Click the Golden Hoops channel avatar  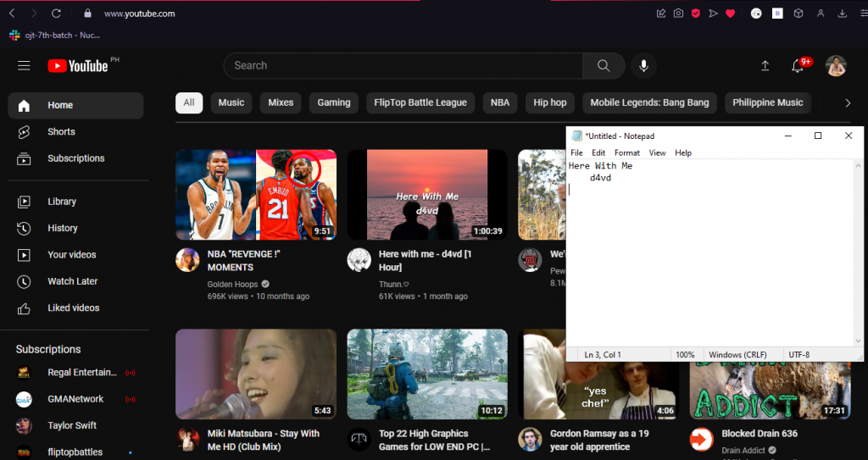187,259
